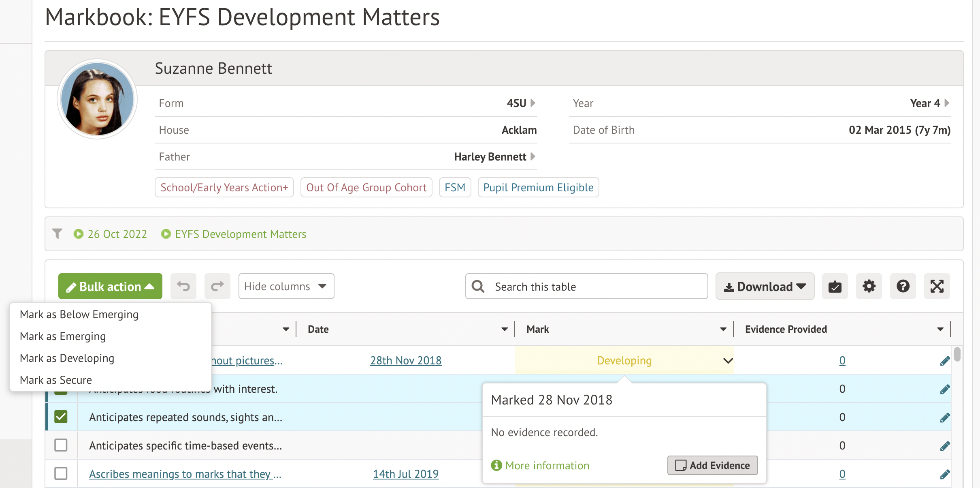Screen dimensions: 980x488
Task: Open the Hide columns dropdown
Action: [x=286, y=287]
